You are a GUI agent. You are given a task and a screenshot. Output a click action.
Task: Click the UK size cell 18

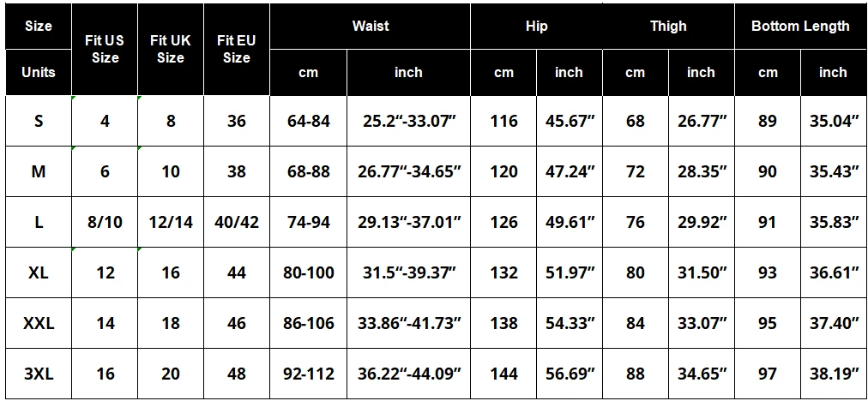(171, 323)
